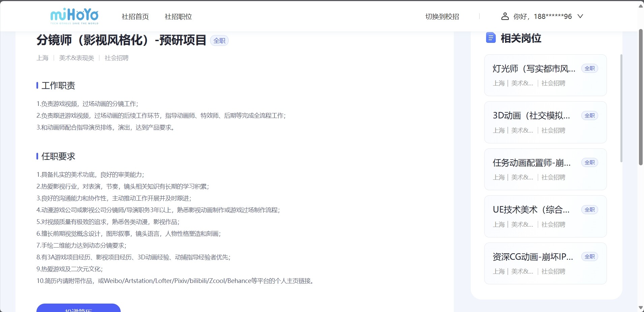Click 全职 tag on the UE技术美术 card
Image resolution: width=644 pixels, height=312 pixels.
(589, 210)
